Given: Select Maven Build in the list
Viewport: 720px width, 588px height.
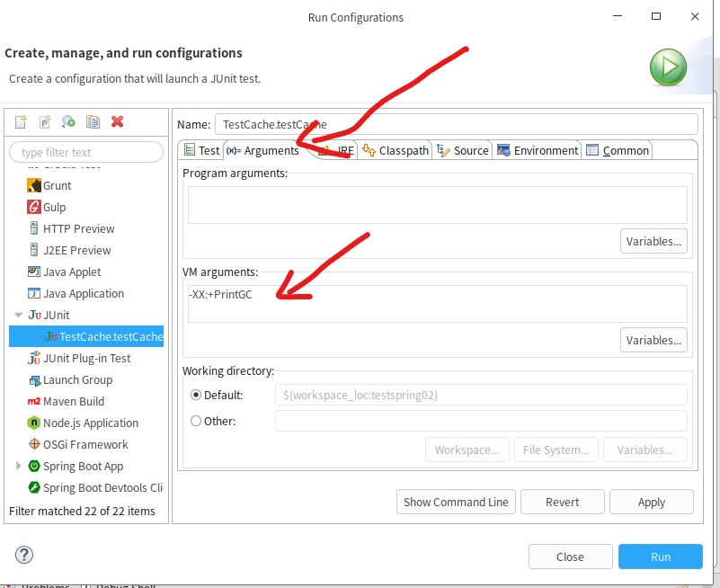Looking at the screenshot, I should point(74,402).
